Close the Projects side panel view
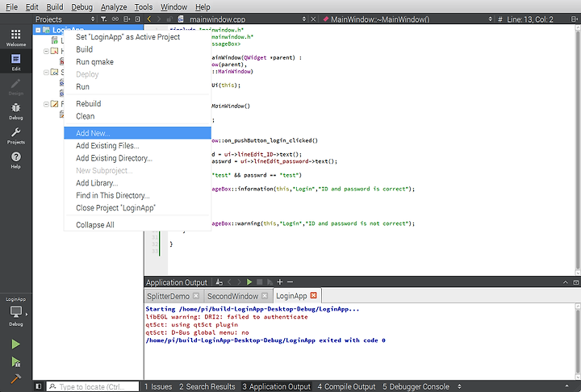Viewport: 581px width, 392px height. coord(137,19)
